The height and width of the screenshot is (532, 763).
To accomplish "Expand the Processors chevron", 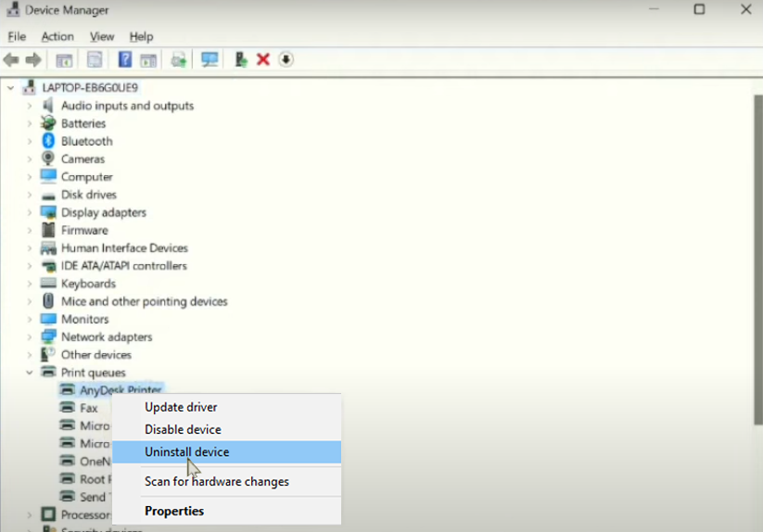I will tap(29, 514).
